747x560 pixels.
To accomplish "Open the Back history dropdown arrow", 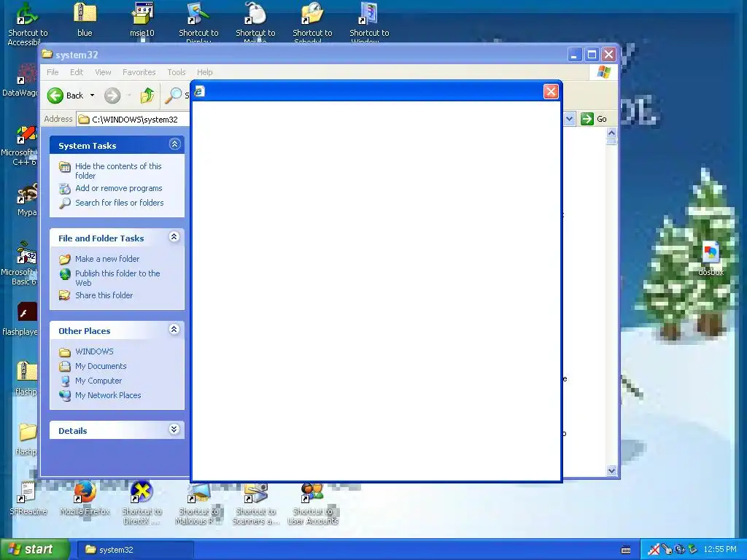I will pyautogui.click(x=92, y=96).
